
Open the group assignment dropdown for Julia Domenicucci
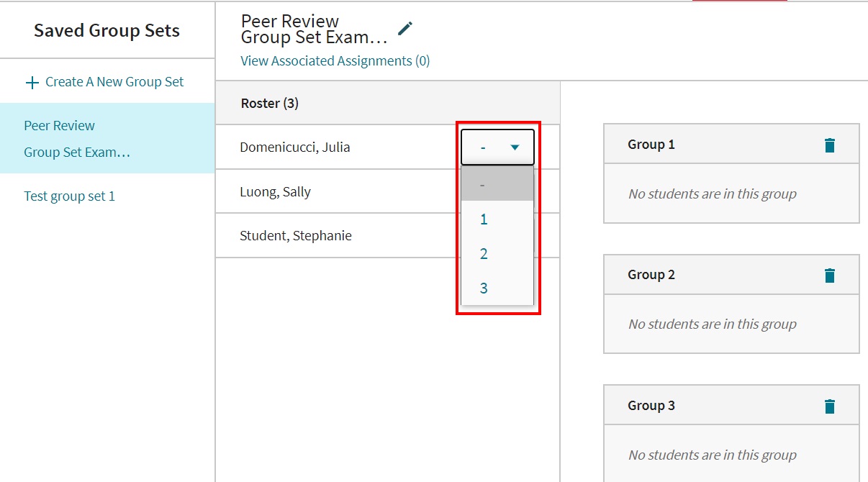497,146
